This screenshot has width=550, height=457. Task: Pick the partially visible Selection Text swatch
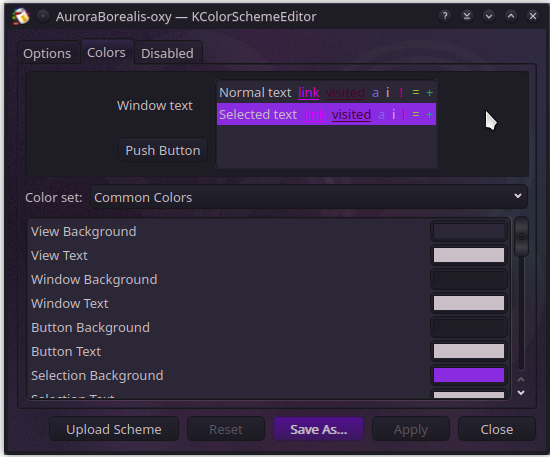pyautogui.click(x=469, y=394)
